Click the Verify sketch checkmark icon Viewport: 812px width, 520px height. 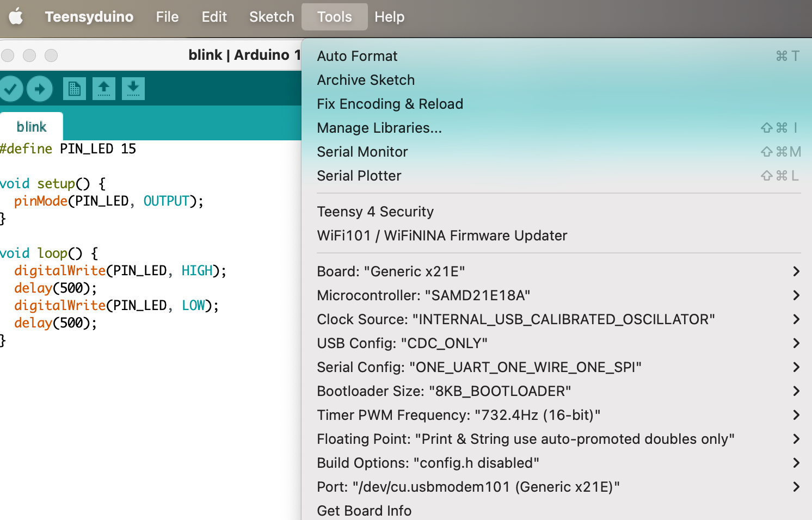coord(10,89)
